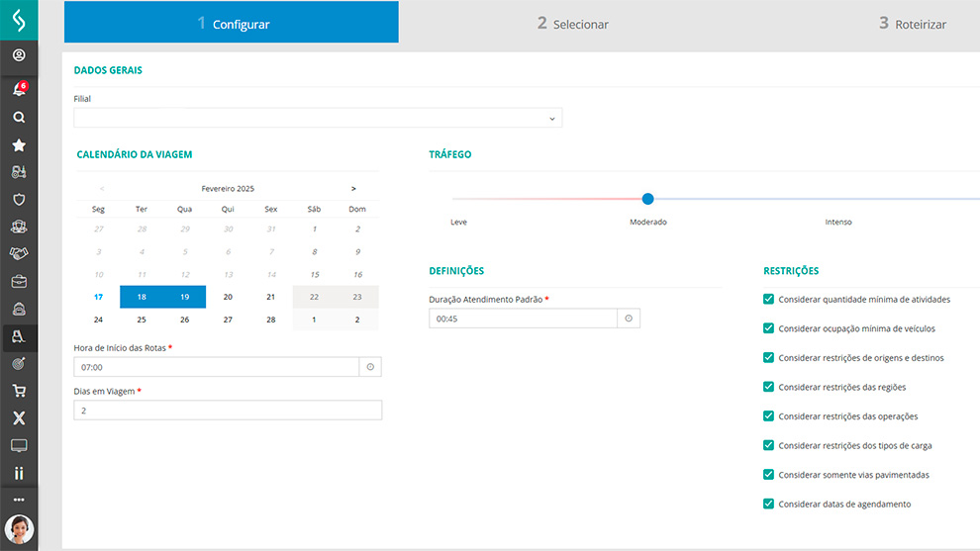Open the backpack icon module in sidebar
The width and height of the screenshot is (980, 551).
pyautogui.click(x=19, y=309)
